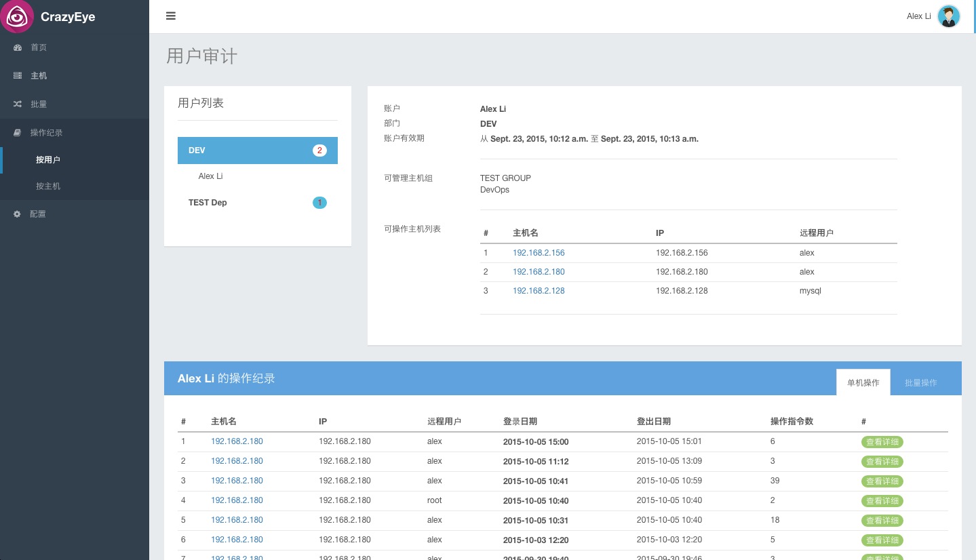Toggle the hamburger sidebar menu icon
The height and width of the screenshot is (560, 976).
tap(171, 16)
